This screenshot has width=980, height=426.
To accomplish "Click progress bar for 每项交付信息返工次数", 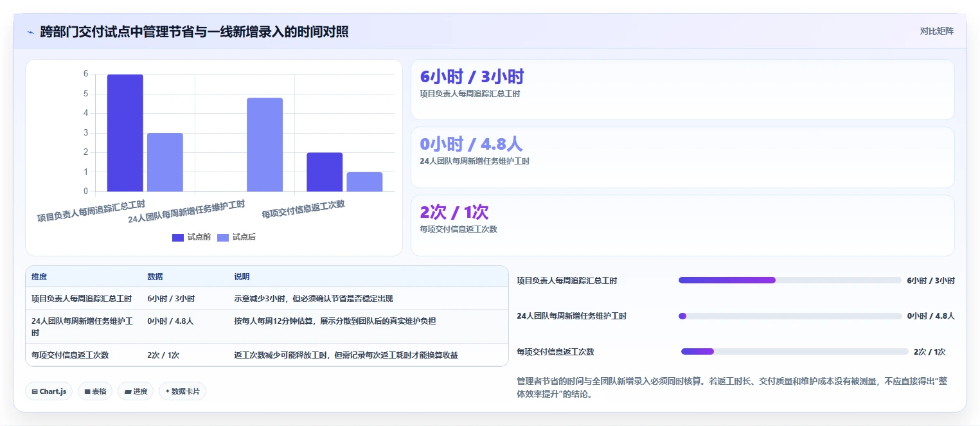I will [x=795, y=351].
